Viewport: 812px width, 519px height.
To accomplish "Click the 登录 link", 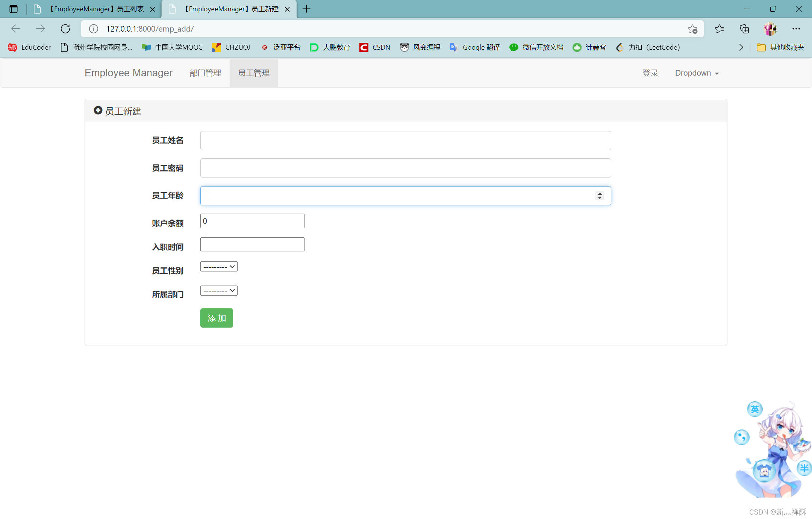I will tap(650, 73).
